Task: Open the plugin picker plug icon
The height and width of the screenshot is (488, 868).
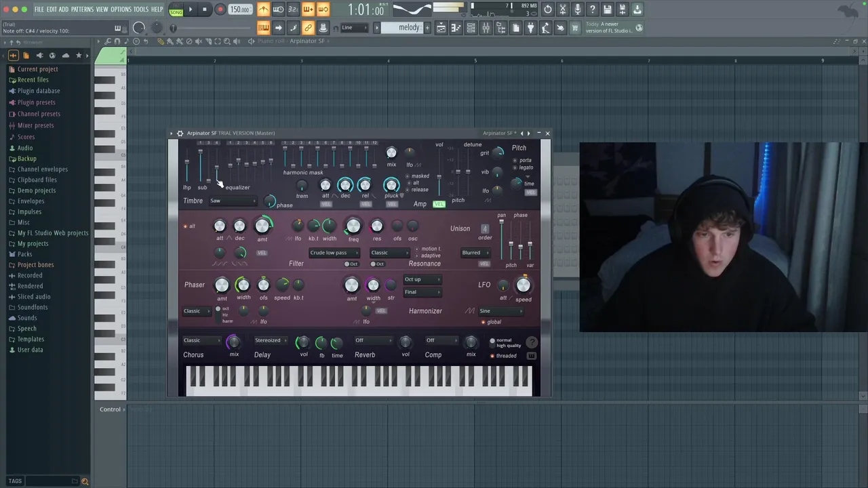Action: pyautogui.click(x=530, y=28)
